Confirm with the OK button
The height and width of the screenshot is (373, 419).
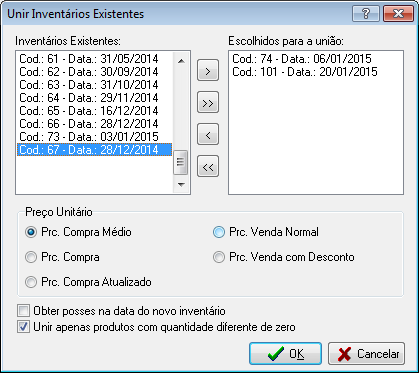click(285, 354)
